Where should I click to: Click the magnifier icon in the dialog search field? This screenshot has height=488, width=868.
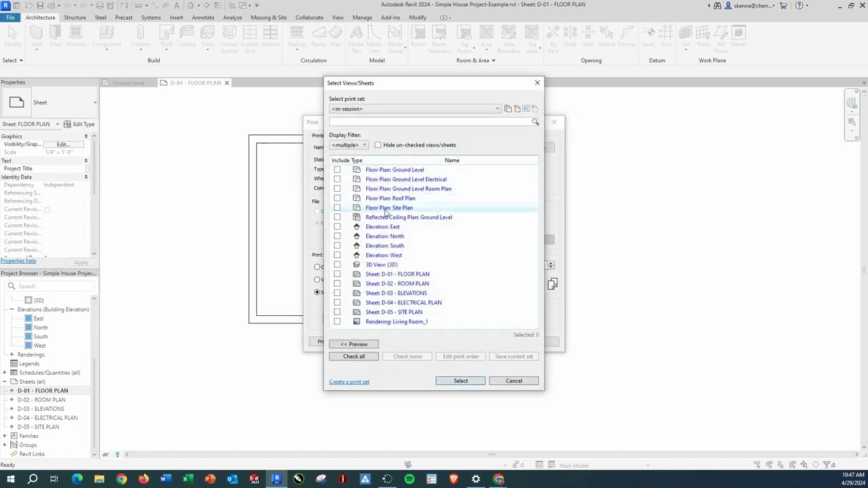pyautogui.click(x=535, y=122)
